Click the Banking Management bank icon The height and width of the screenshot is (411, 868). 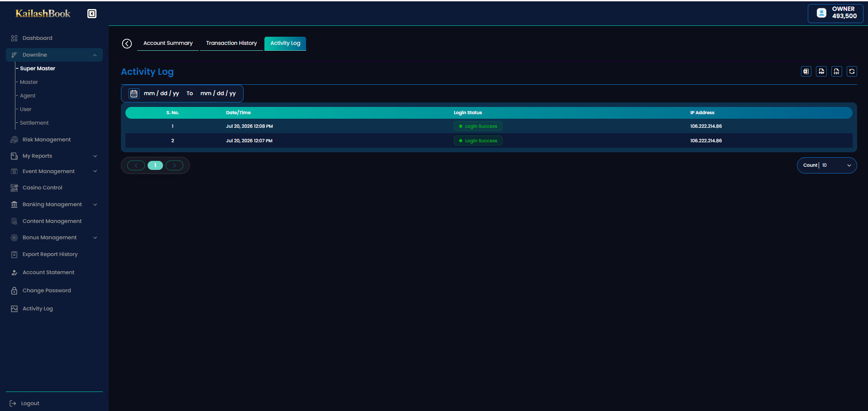click(14, 204)
